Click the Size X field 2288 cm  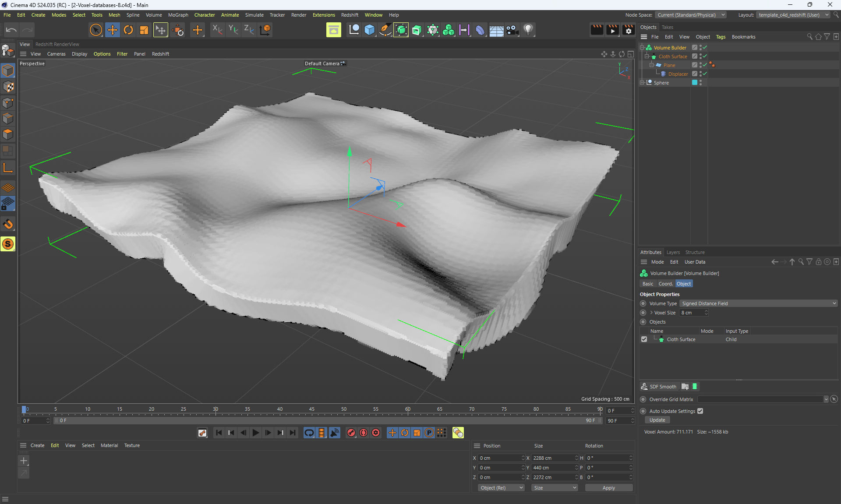tap(553, 458)
